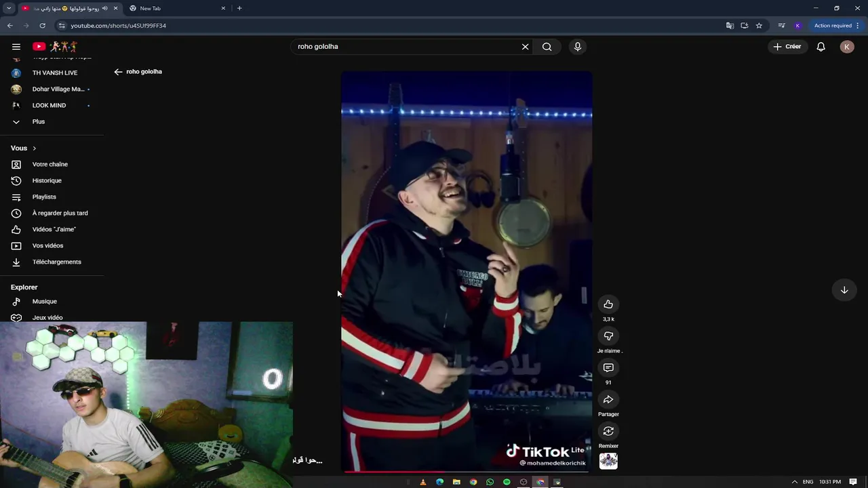Close the YouTube browser tab

115,8
